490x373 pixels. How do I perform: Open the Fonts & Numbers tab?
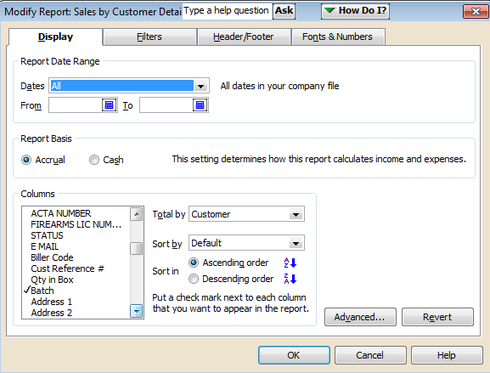pyautogui.click(x=338, y=37)
